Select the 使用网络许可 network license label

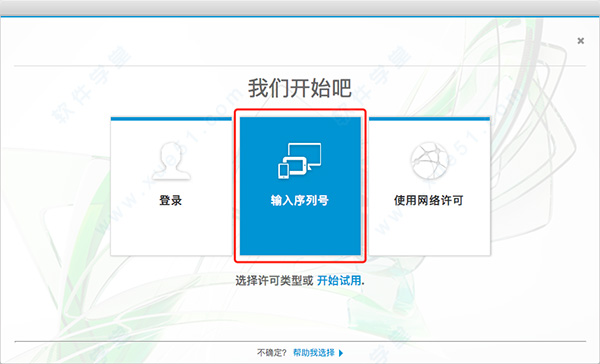[429, 200]
